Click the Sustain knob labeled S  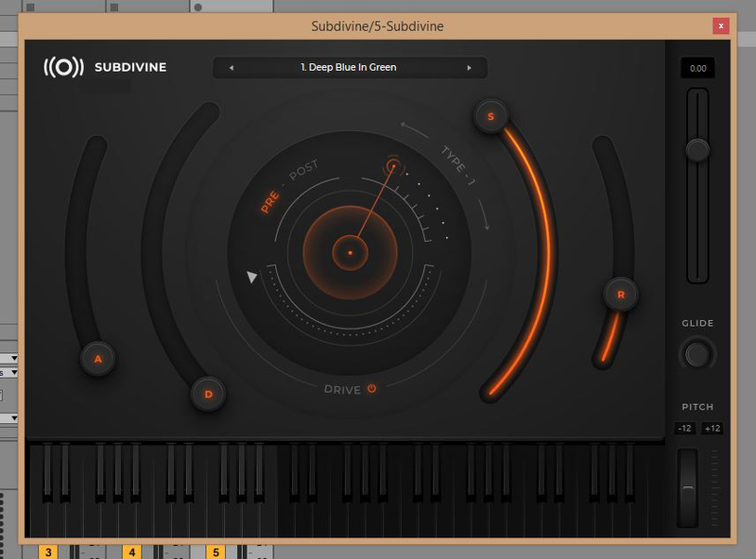[x=490, y=116]
